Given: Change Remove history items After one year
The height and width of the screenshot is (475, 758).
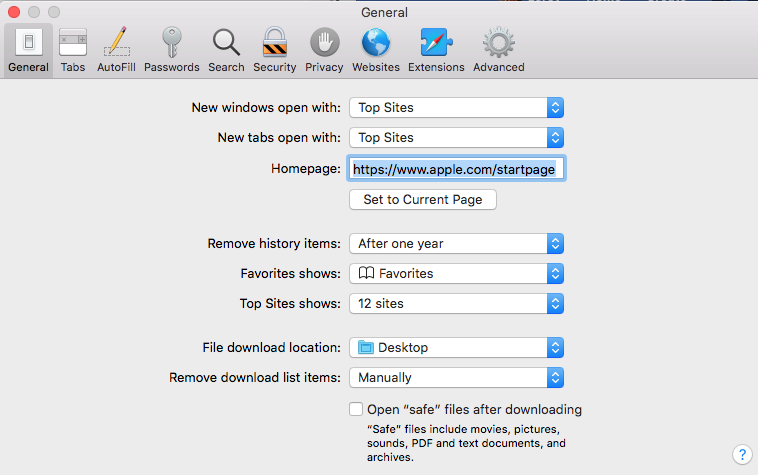Looking at the screenshot, I should [456, 244].
